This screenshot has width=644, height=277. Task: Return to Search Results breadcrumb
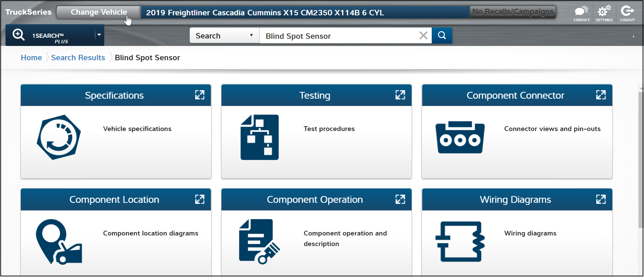coord(78,58)
